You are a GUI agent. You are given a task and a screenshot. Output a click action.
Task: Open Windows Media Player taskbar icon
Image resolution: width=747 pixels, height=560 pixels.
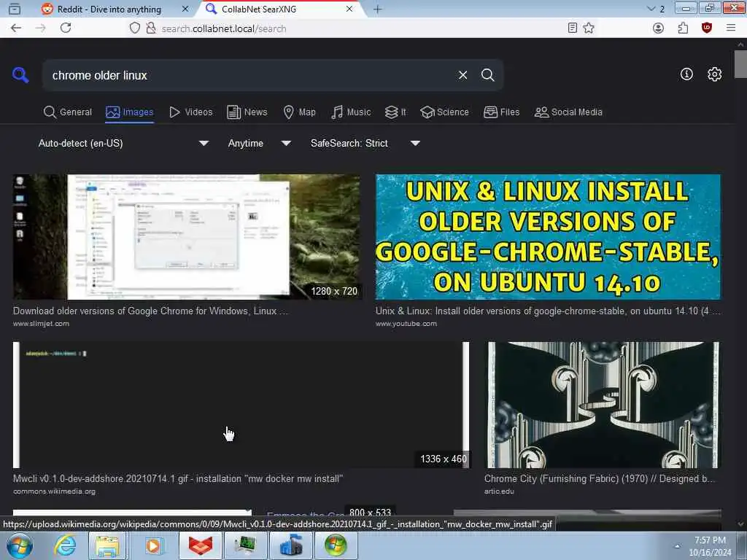tap(152, 545)
